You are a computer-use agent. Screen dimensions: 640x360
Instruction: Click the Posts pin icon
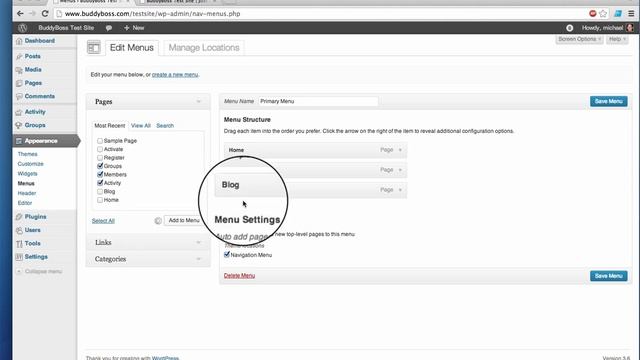[19, 56]
